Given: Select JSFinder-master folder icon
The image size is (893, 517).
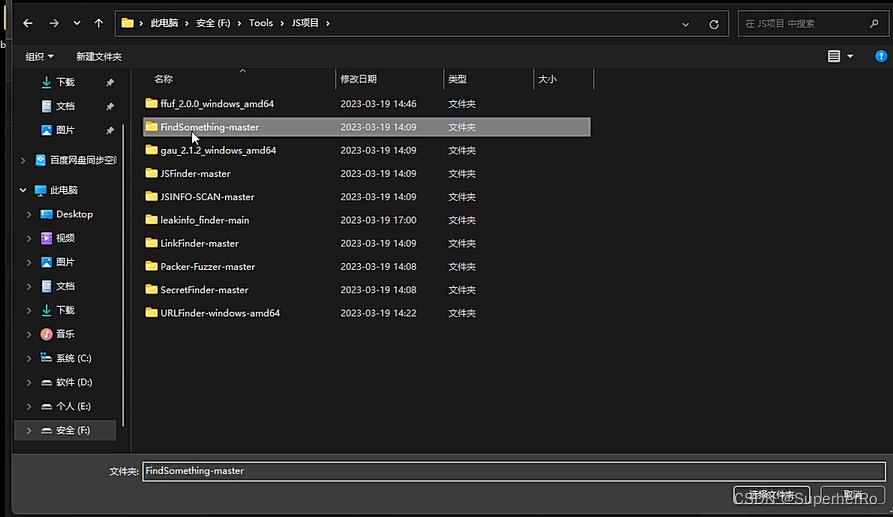Looking at the screenshot, I should (x=151, y=173).
